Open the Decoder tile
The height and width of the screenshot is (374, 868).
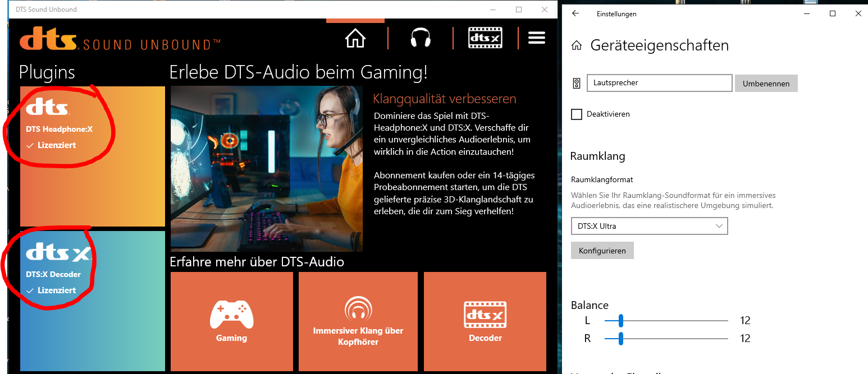(x=485, y=321)
